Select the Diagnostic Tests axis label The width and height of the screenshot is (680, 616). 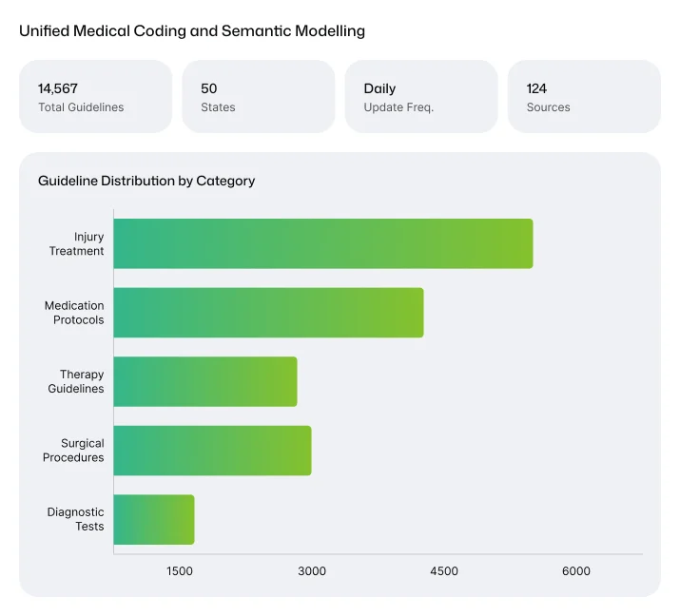(x=76, y=519)
